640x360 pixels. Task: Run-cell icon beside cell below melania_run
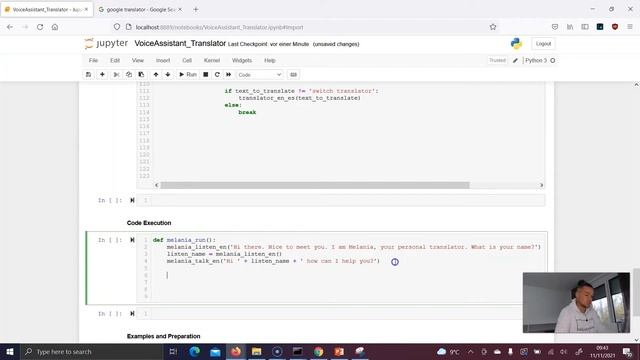132,314
